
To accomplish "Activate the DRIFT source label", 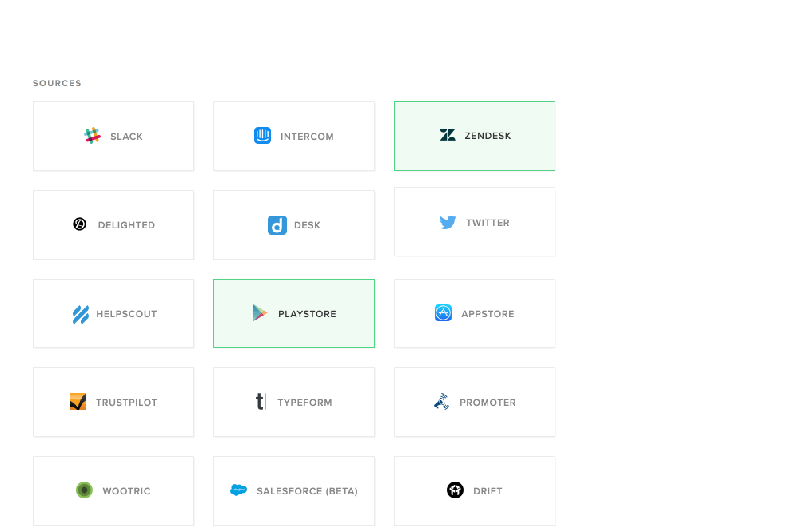I will (x=488, y=491).
